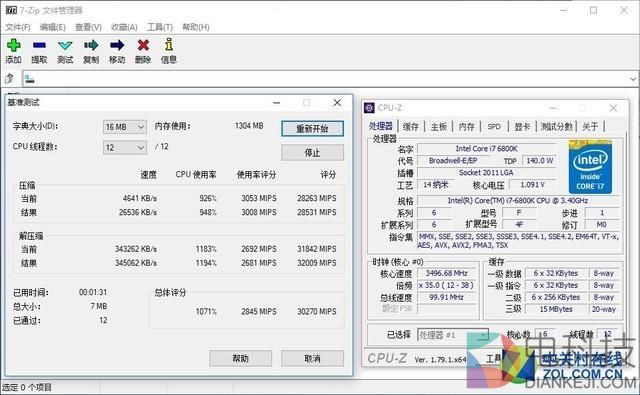Click the x 35.0 ( 12 - 38 ) multiplier value
Image resolution: width=640 pixels, height=395 pixels.
point(447,285)
